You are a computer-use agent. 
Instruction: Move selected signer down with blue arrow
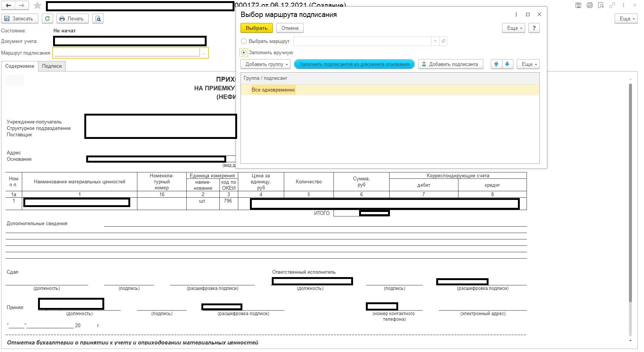pos(507,64)
